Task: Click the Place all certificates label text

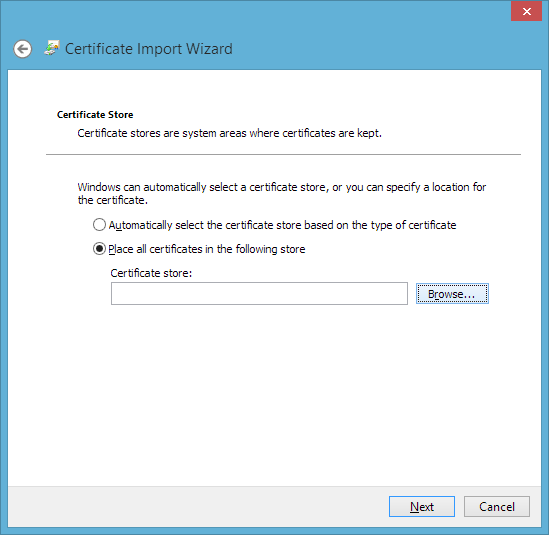Action: 207,249
